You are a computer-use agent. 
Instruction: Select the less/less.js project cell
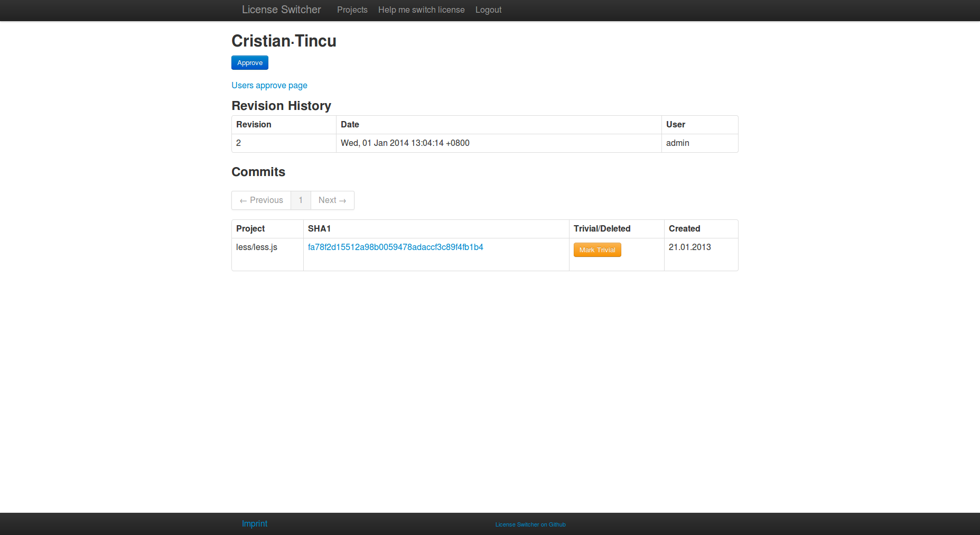click(267, 254)
